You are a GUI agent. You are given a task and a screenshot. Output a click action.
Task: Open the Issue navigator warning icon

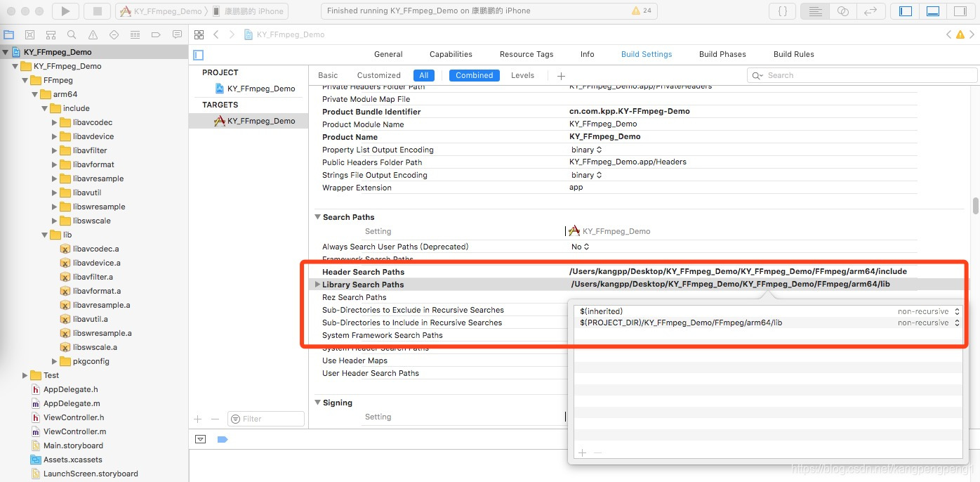(x=93, y=34)
